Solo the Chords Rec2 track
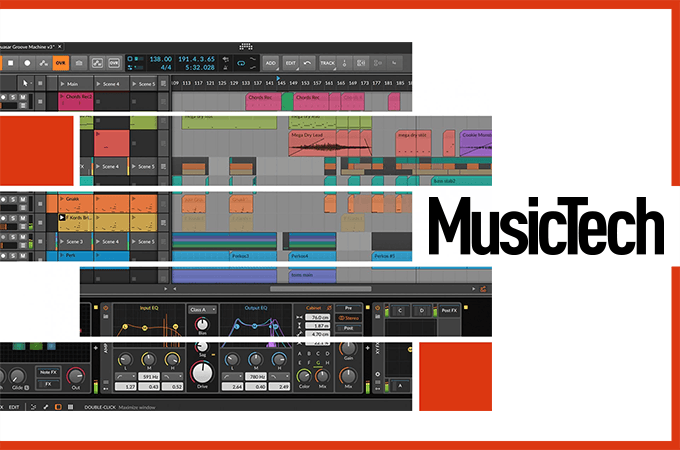 [x=14, y=97]
